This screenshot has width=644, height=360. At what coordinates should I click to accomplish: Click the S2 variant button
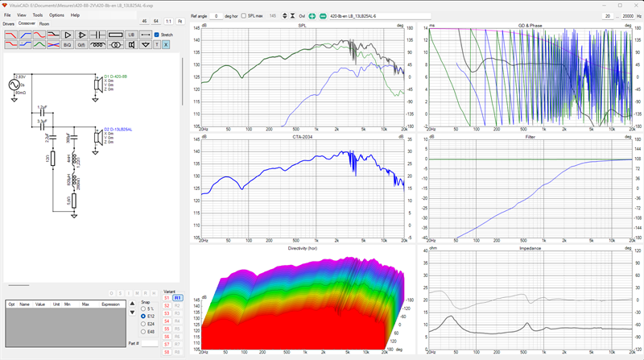[167, 306]
